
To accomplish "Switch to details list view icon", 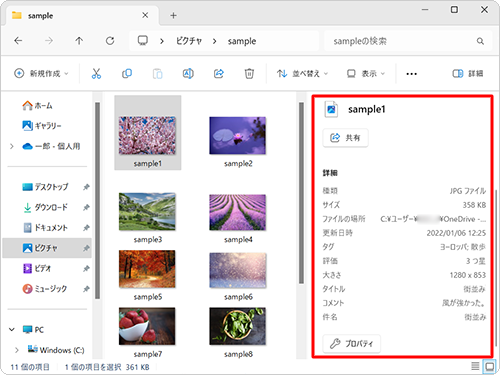I will [475, 366].
